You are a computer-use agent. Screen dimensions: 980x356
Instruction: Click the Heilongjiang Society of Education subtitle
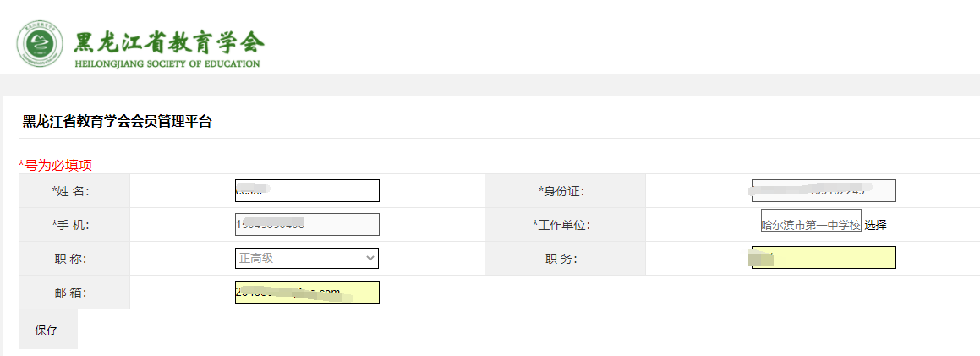(167, 63)
